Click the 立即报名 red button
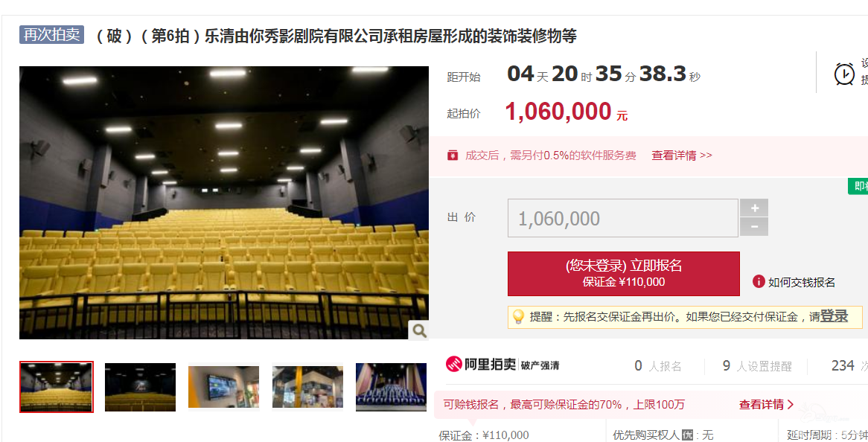868x442 pixels. (623, 274)
